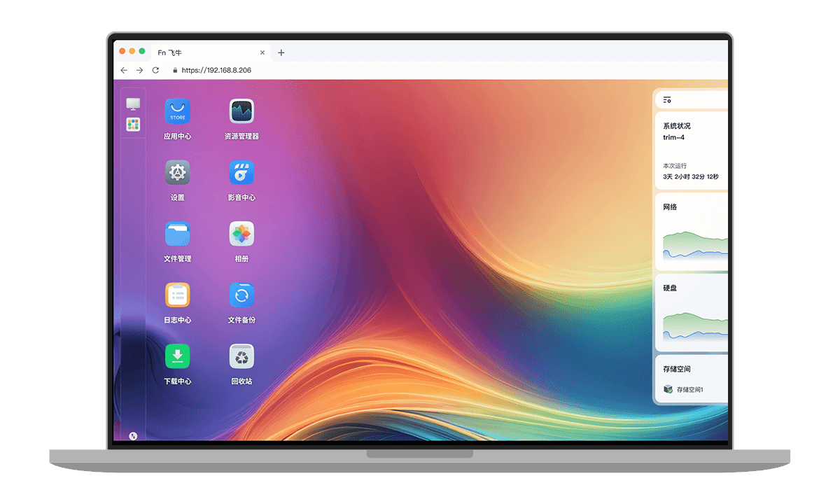Open 影音中心 media center

point(241,172)
